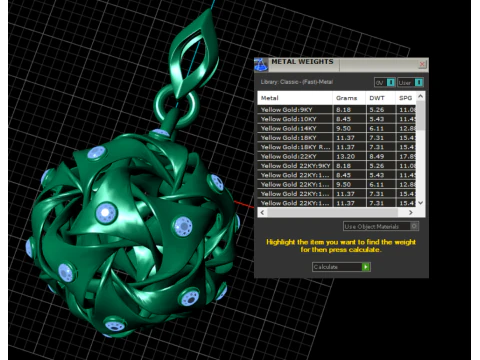Select the Yellow Gold 22KY:9KY row
The width and height of the screenshot is (480, 360).
337,166
